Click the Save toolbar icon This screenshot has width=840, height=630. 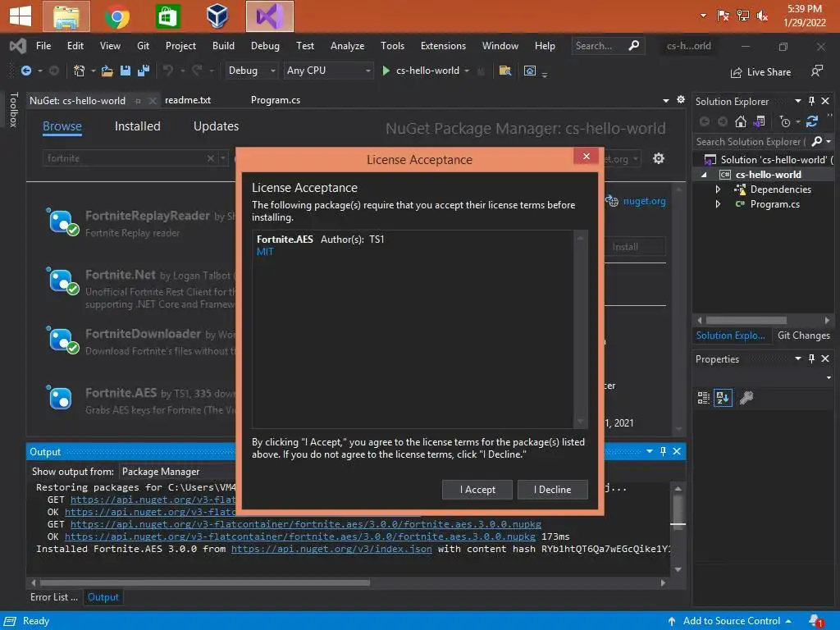tap(126, 71)
